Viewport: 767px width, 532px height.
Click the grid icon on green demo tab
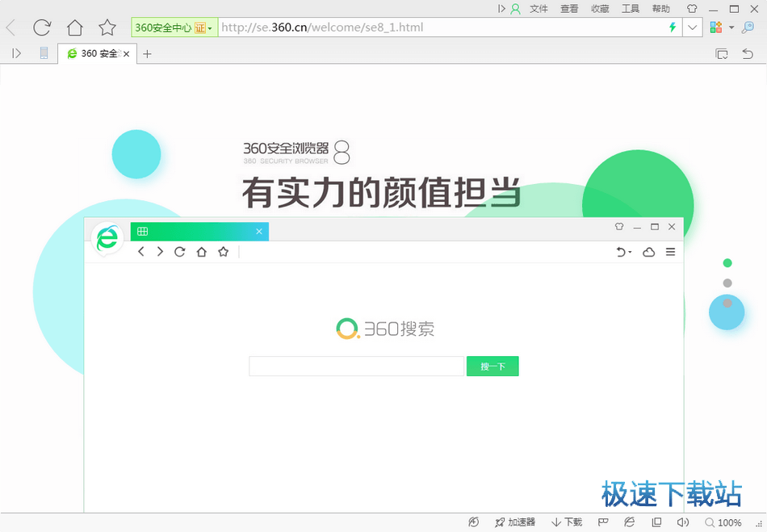142,231
